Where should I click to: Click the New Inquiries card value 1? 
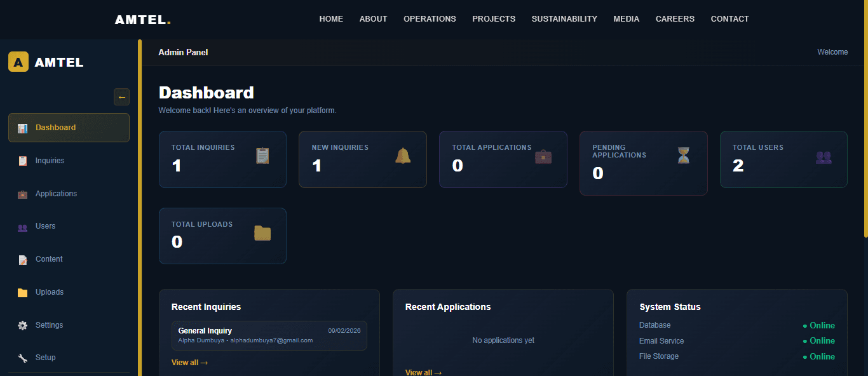point(316,166)
